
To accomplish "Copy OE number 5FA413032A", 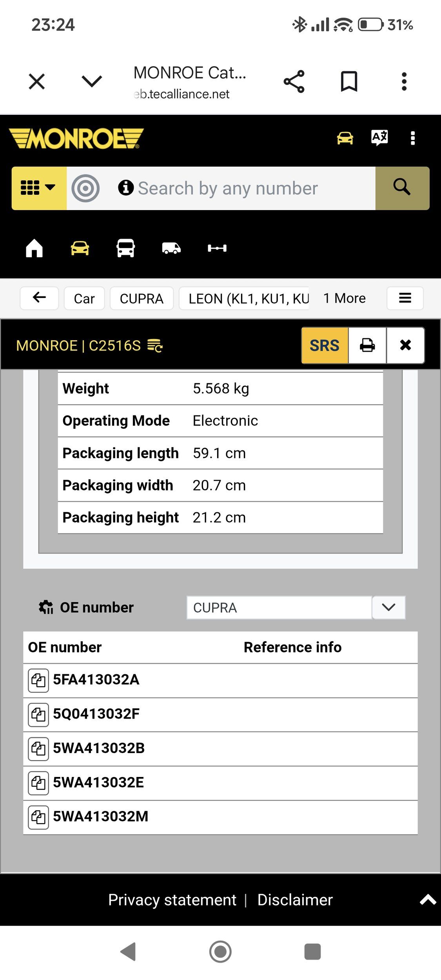I will (38, 680).
